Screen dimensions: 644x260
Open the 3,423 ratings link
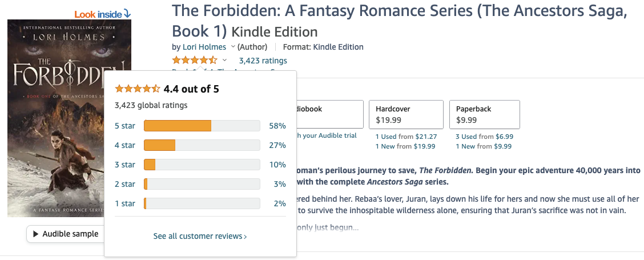pyautogui.click(x=263, y=61)
